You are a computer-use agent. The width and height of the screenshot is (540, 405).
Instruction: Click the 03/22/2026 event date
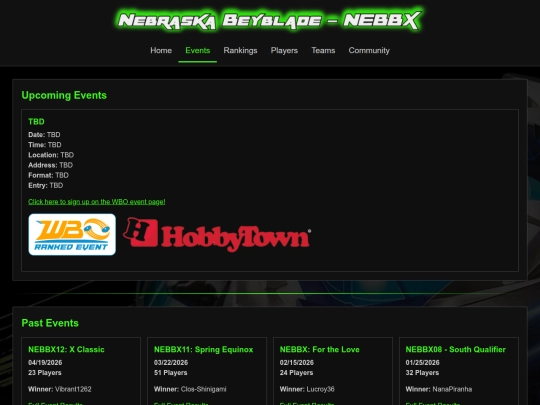tap(171, 363)
